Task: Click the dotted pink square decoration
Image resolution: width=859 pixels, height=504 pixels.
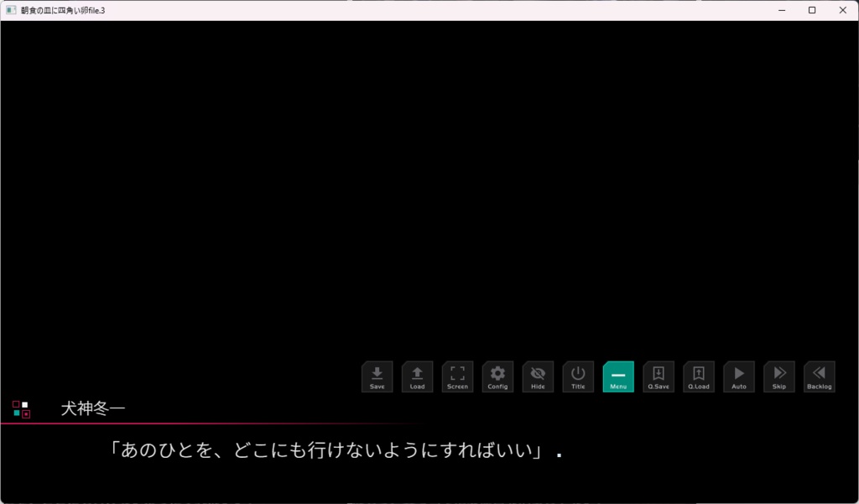Action: pyautogui.click(x=26, y=413)
